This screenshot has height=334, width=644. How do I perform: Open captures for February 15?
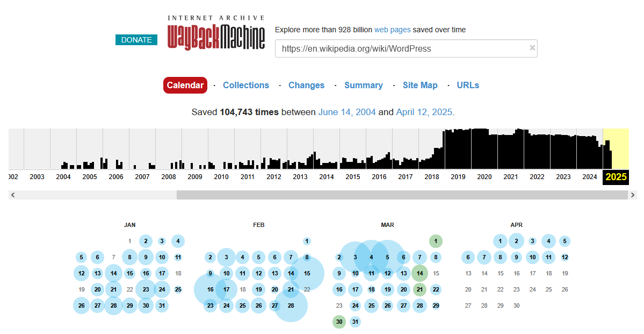tap(307, 273)
